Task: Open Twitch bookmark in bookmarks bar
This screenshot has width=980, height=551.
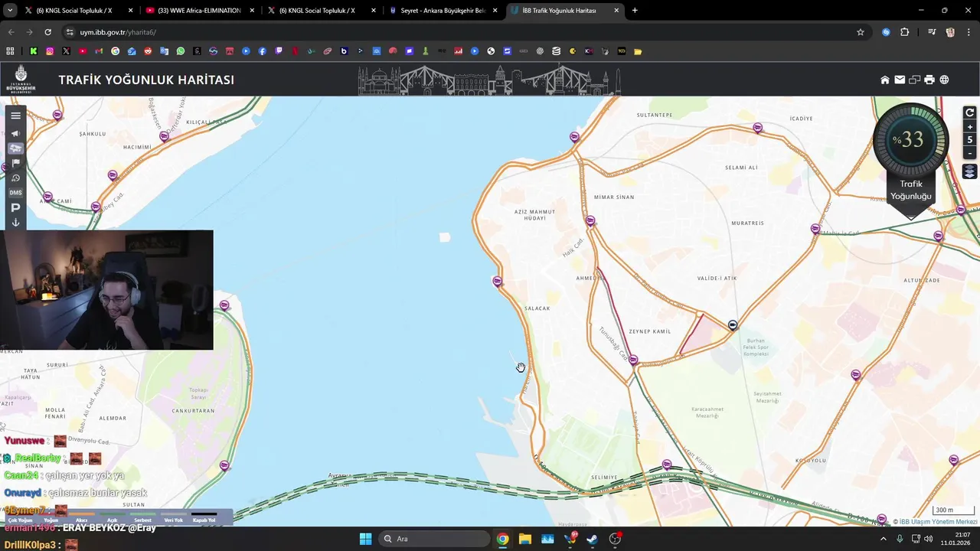Action: click(279, 51)
